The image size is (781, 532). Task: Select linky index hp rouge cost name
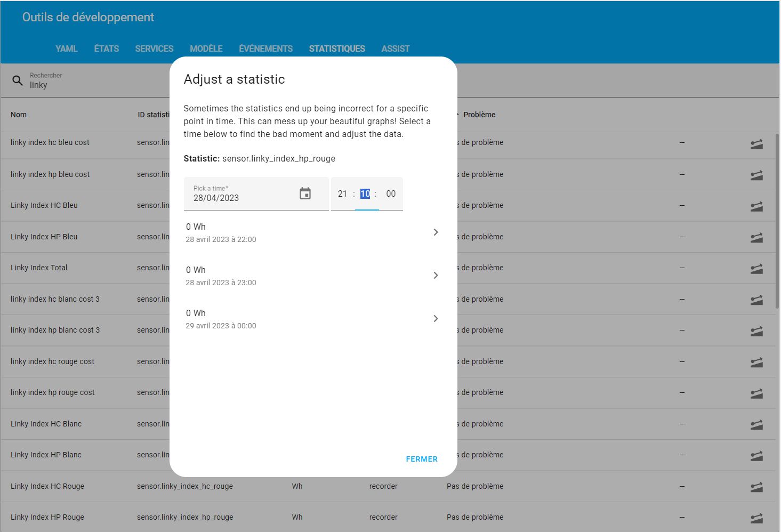pyautogui.click(x=53, y=392)
